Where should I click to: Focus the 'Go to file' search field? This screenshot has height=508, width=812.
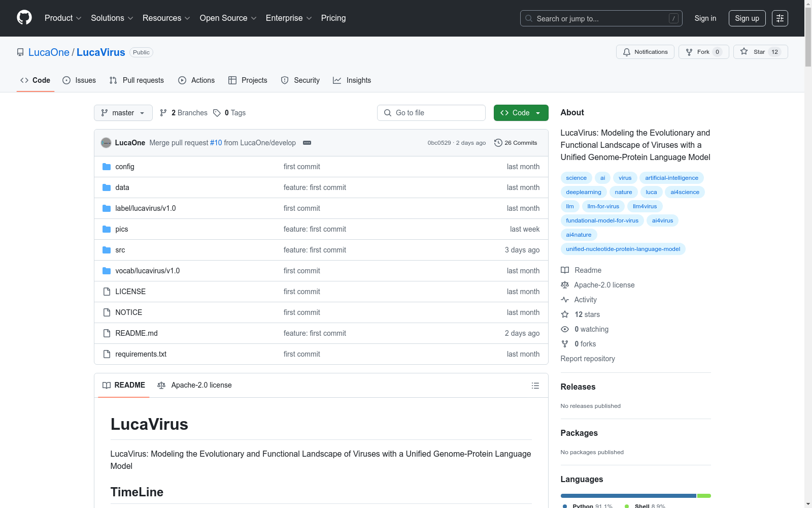click(x=431, y=113)
